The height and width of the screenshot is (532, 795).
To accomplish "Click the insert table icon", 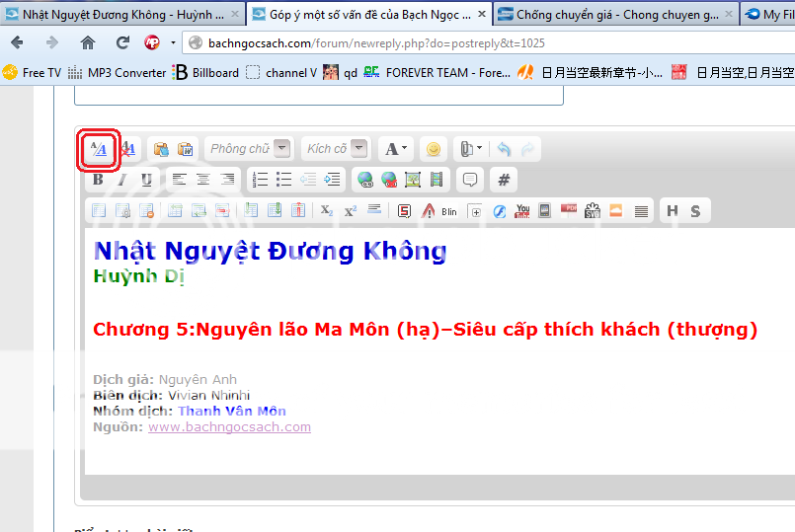I will (99, 210).
